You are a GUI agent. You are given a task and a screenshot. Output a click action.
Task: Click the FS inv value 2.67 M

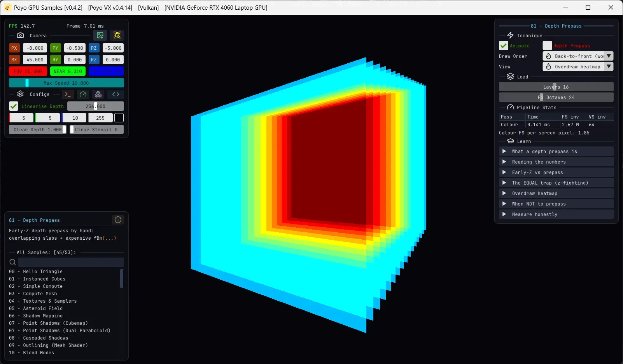570,125
